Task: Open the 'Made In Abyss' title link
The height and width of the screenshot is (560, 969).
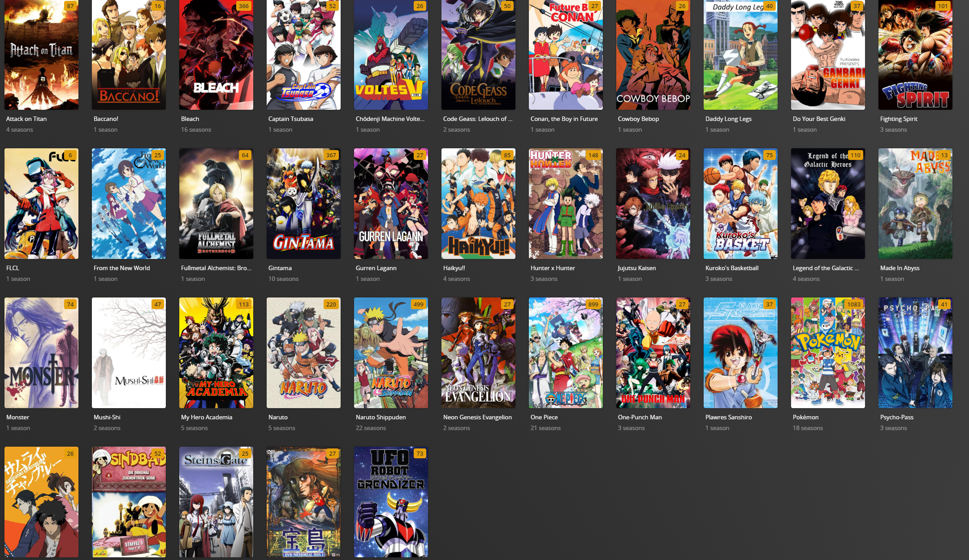Action: [900, 268]
